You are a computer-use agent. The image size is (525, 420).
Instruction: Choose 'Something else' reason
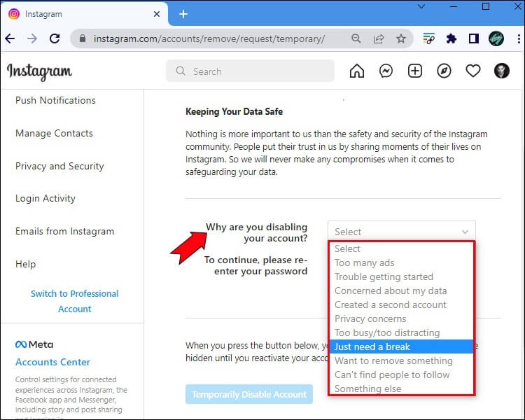[402, 388]
